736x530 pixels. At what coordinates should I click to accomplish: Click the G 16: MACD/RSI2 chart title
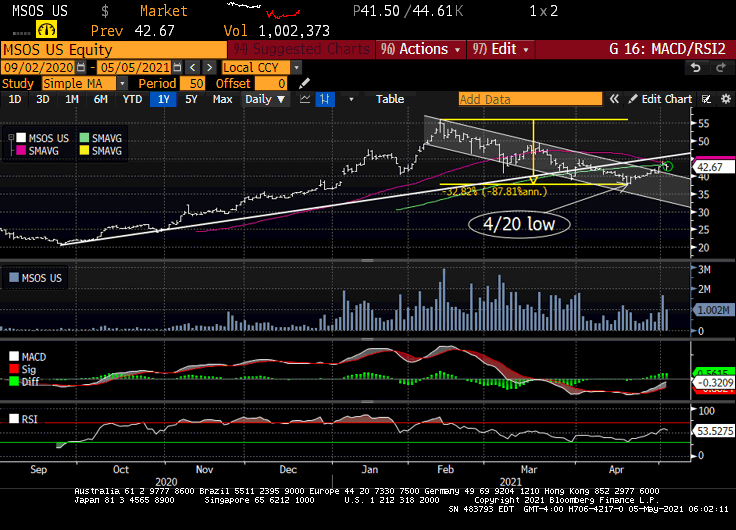tap(667, 49)
